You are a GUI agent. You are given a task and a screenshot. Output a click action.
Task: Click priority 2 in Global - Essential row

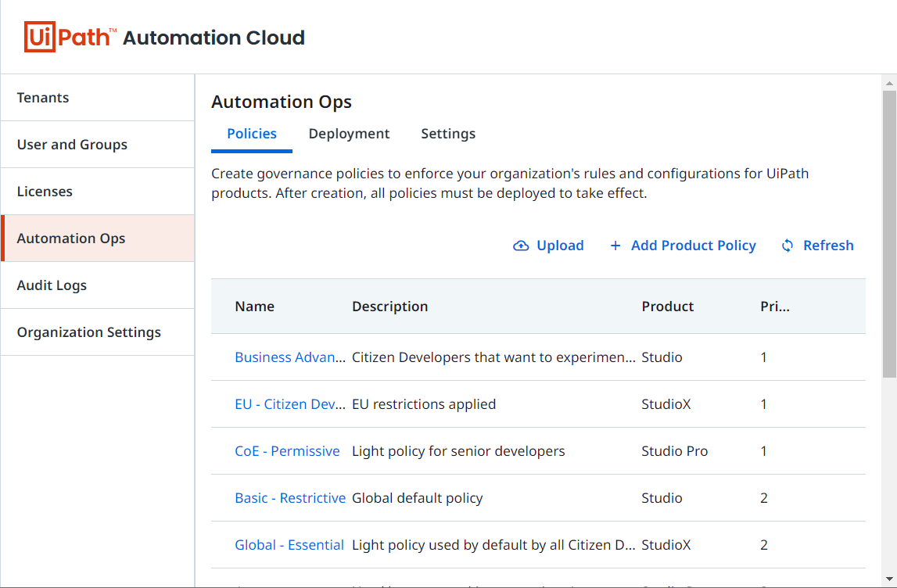pos(764,544)
